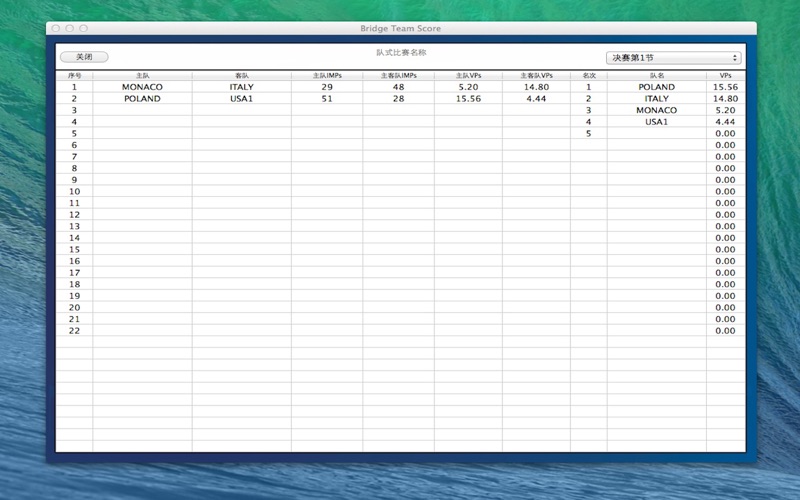
Task: Click the away IMPs cell showing 48
Action: (x=398, y=87)
